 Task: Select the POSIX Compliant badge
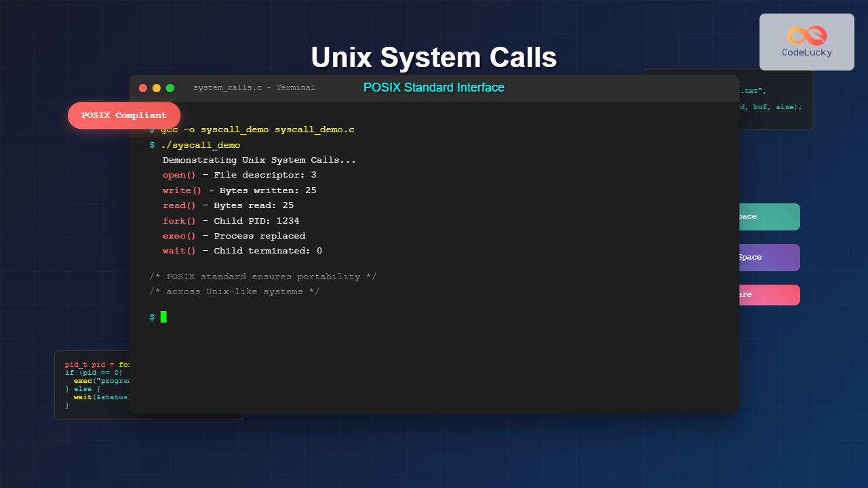(124, 115)
